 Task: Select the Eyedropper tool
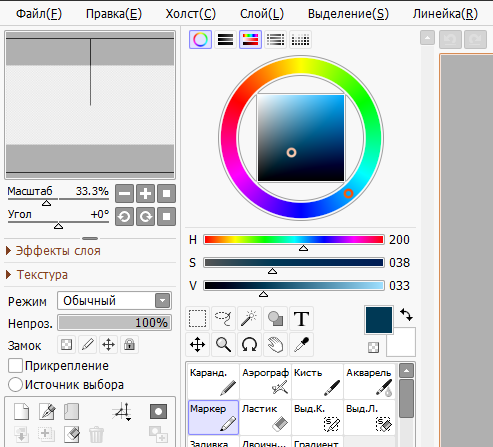pyautogui.click(x=301, y=344)
